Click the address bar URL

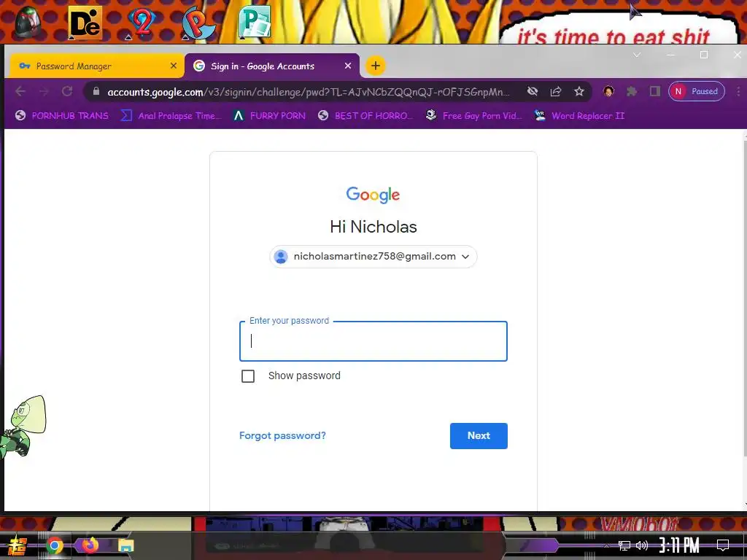pos(309,92)
